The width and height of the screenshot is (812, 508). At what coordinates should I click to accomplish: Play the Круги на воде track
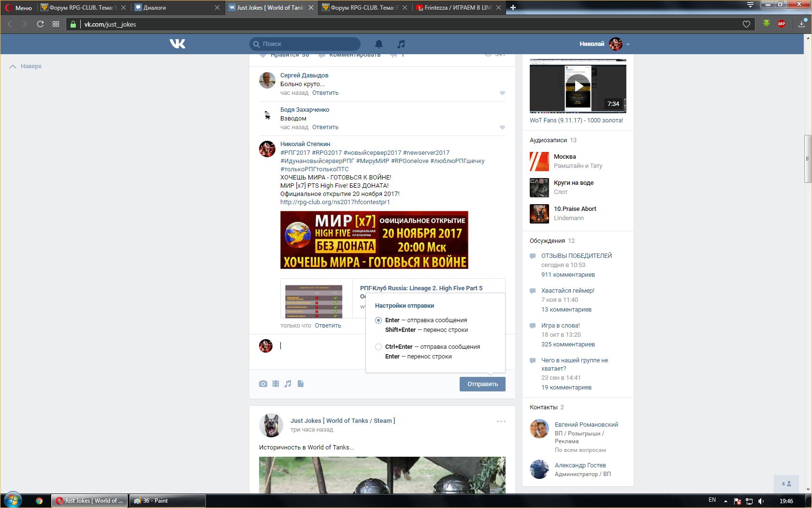[x=539, y=188]
